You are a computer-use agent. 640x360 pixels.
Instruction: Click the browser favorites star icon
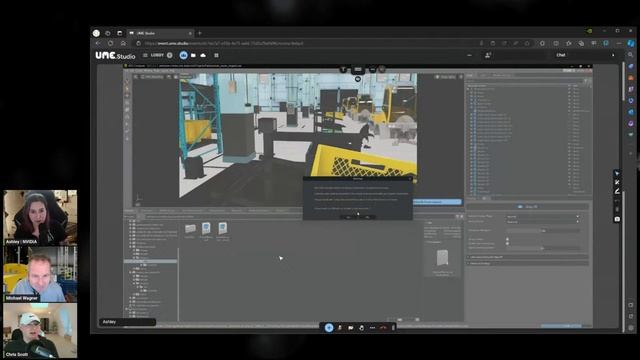coord(569,43)
